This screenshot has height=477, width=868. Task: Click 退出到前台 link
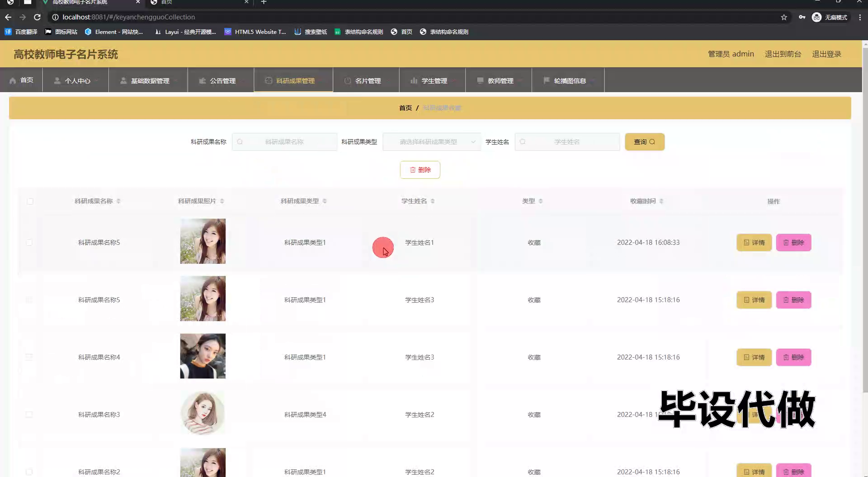pyautogui.click(x=783, y=54)
